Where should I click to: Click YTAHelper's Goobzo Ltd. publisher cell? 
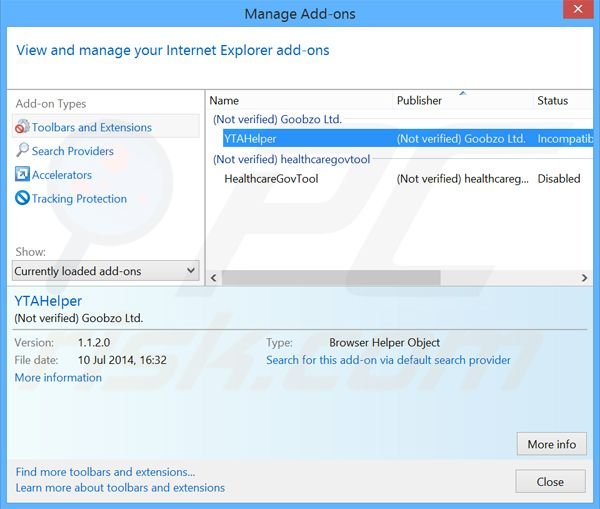point(461,139)
